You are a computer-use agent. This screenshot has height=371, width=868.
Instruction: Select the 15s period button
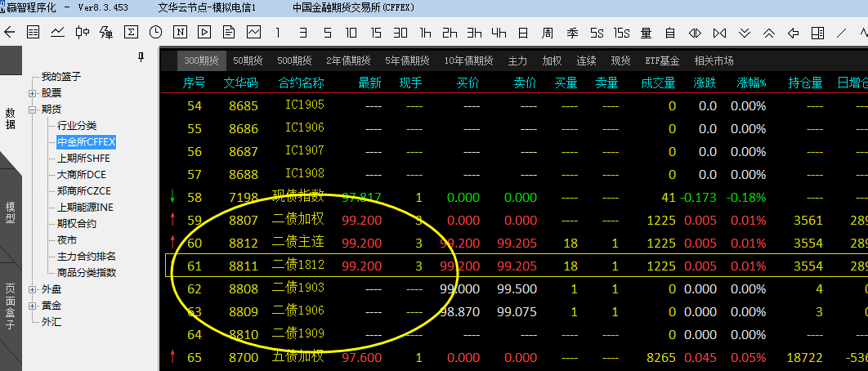[621, 33]
